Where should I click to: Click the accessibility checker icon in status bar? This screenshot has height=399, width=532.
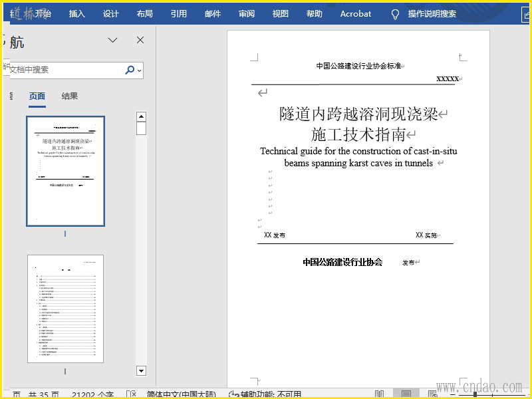tap(233, 394)
